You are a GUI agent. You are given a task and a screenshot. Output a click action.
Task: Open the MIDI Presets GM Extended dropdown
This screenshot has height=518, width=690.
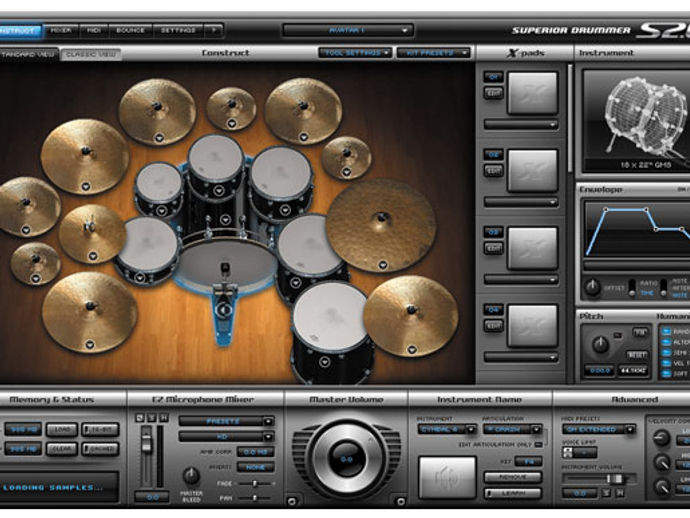click(x=599, y=429)
